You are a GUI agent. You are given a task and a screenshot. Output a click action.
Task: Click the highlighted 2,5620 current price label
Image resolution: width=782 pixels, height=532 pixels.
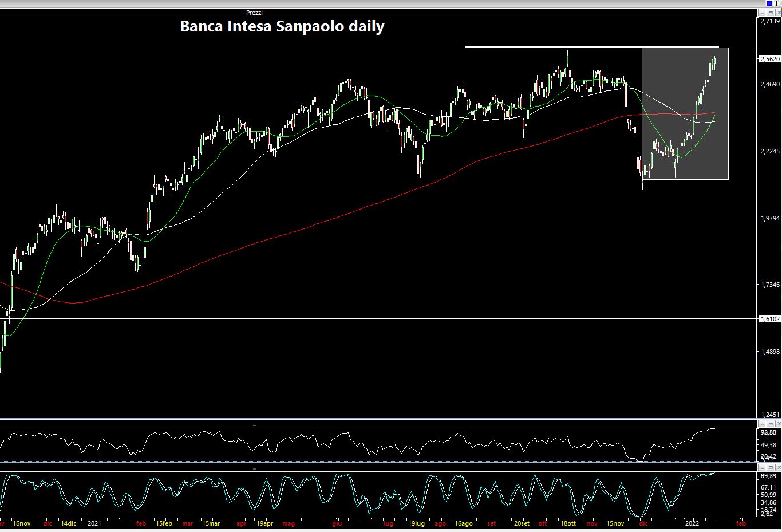pos(770,58)
